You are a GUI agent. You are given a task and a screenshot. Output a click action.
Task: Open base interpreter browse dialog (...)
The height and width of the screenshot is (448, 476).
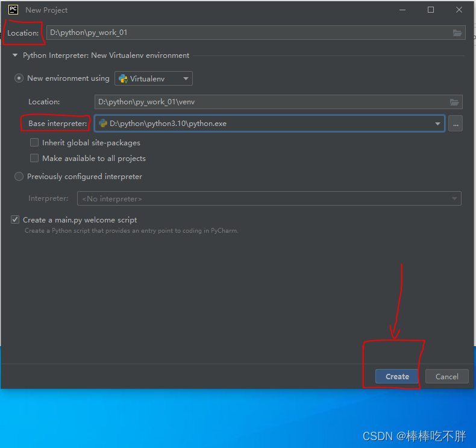click(456, 124)
